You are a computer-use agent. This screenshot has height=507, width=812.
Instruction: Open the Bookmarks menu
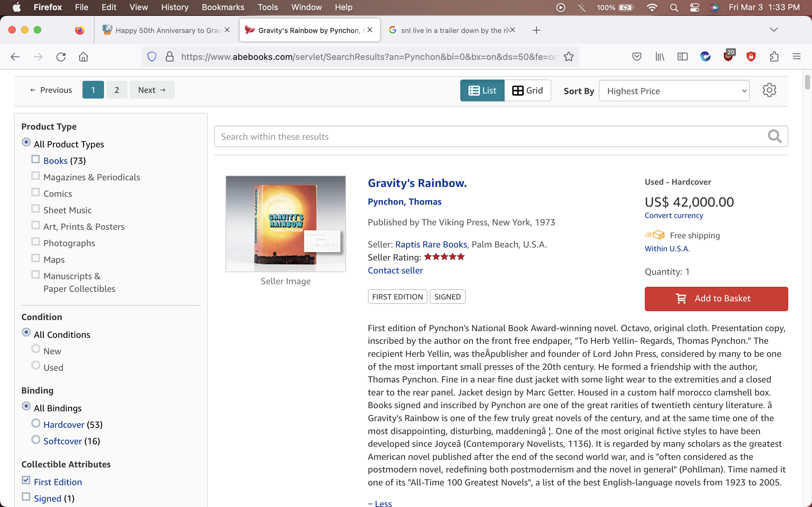(223, 7)
